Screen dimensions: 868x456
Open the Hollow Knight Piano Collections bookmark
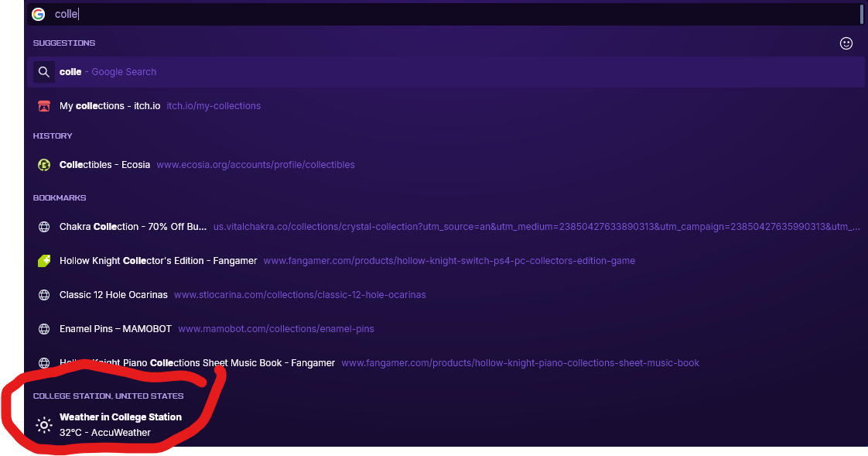pos(446,363)
